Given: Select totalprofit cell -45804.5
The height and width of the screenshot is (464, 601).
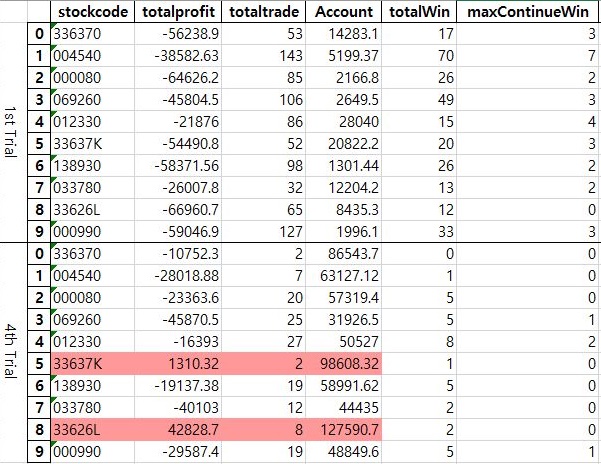Looking at the screenshot, I should pyautogui.click(x=178, y=100).
